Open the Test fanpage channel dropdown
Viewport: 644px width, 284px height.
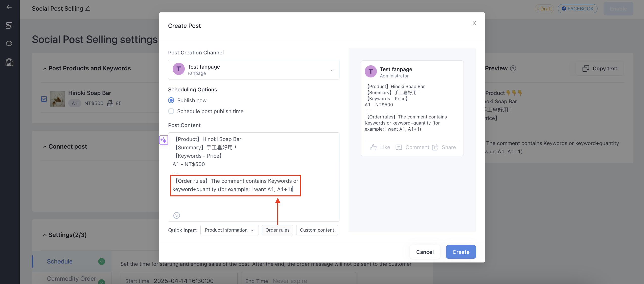254,70
